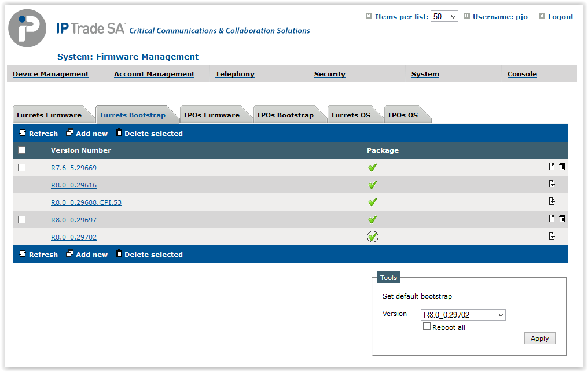Viewport: 588px width, 372px height.
Task: Open the Telephony menu
Action: (235, 74)
